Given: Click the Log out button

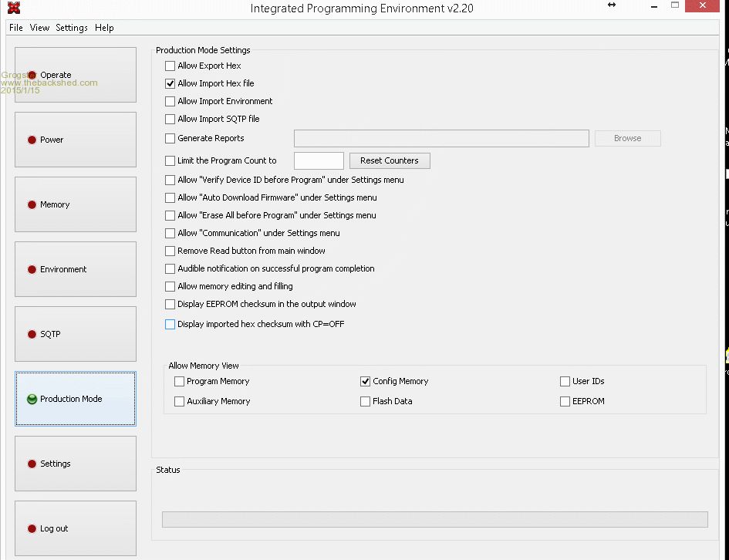Looking at the screenshot, I should point(75,528).
